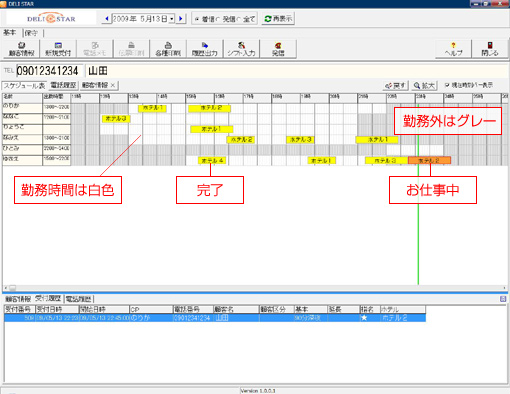Switch to the 電話履歴 tab beside スケジュール表

coord(63,85)
